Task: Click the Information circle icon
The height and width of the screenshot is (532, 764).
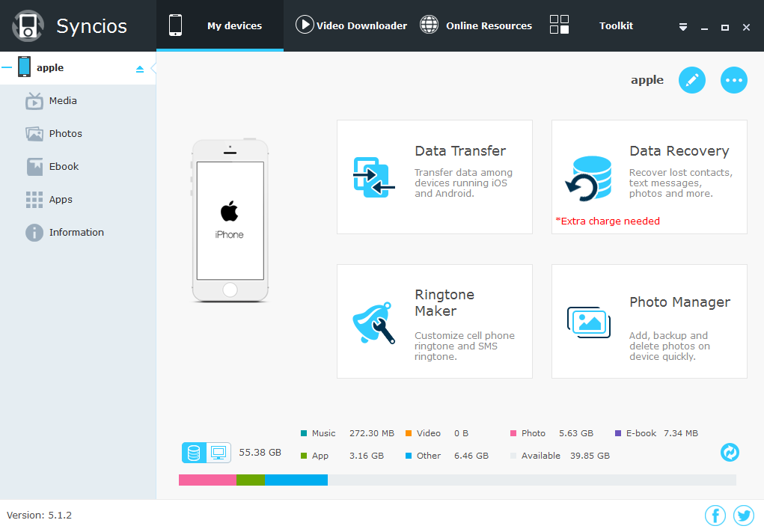Action: (34, 233)
